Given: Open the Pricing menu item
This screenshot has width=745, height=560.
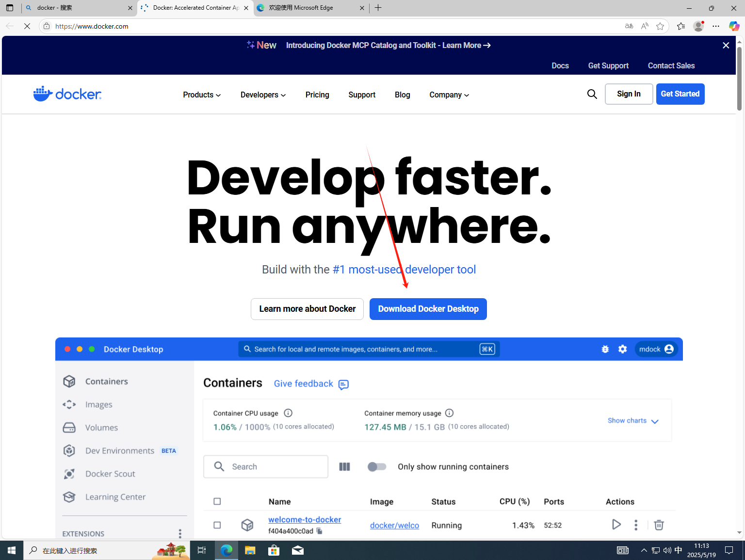Looking at the screenshot, I should point(317,95).
